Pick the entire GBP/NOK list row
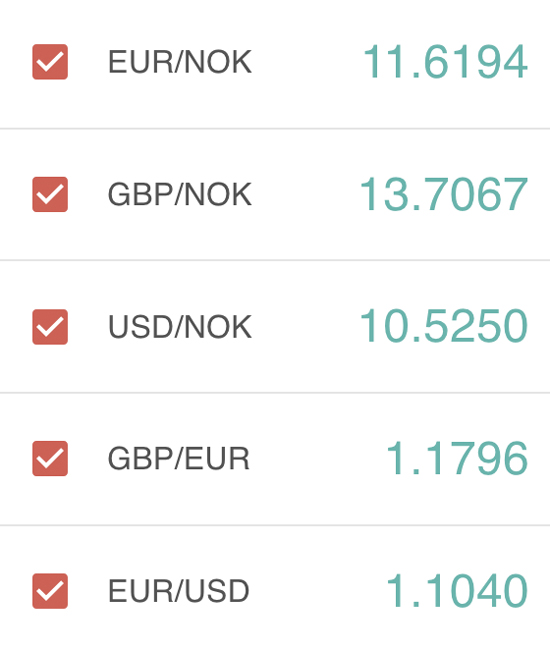Image resolution: width=550 pixels, height=650 pixels. pos(275,194)
